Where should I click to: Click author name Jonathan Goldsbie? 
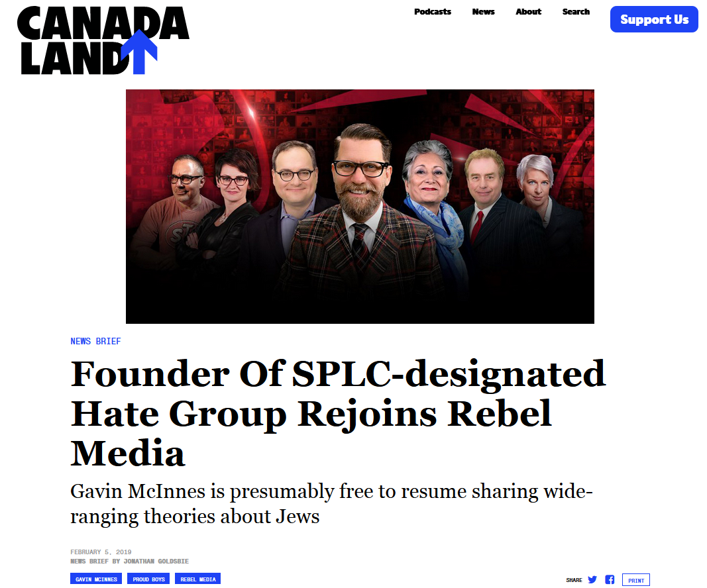(156, 562)
